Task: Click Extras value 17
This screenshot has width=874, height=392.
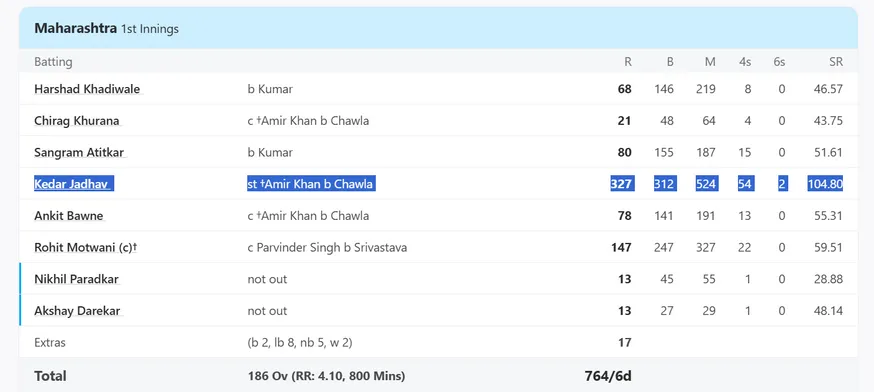Action: tap(625, 342)
